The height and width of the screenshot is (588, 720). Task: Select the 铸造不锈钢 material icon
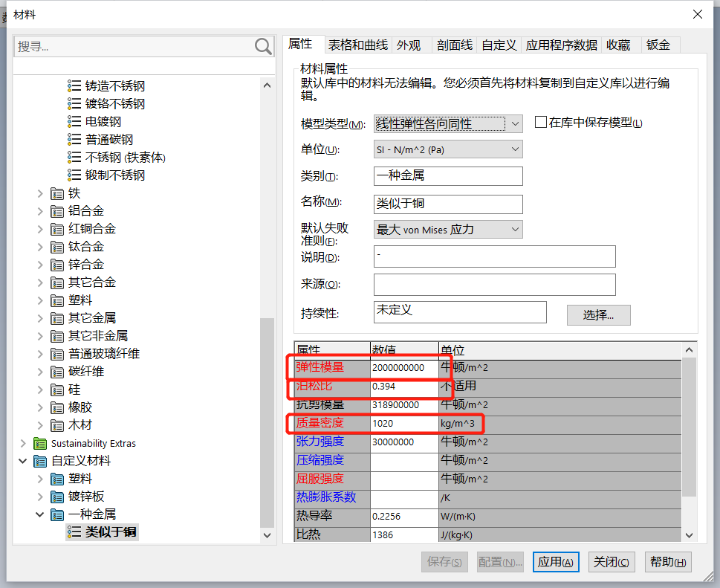tap(74, 86)
